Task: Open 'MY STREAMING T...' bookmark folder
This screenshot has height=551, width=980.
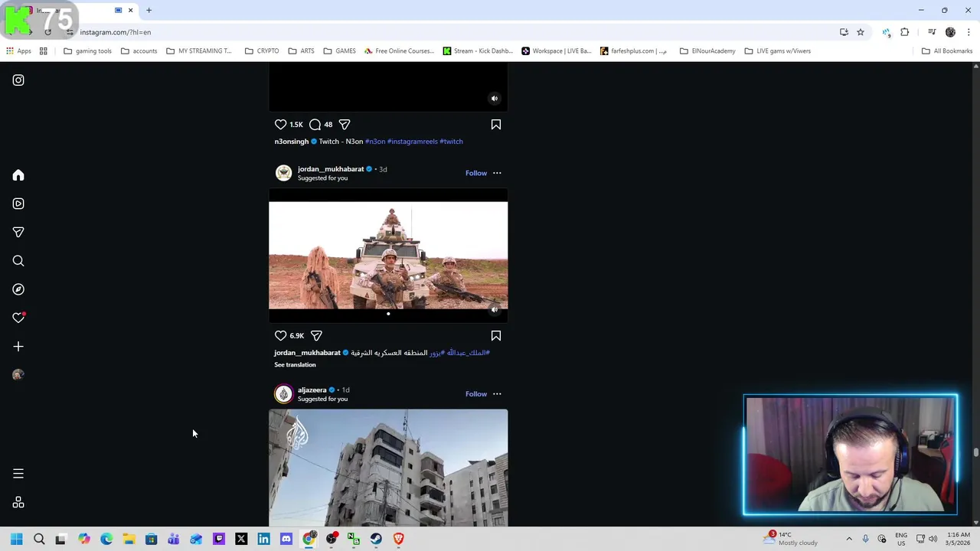Action: click(x=199, y=51)
